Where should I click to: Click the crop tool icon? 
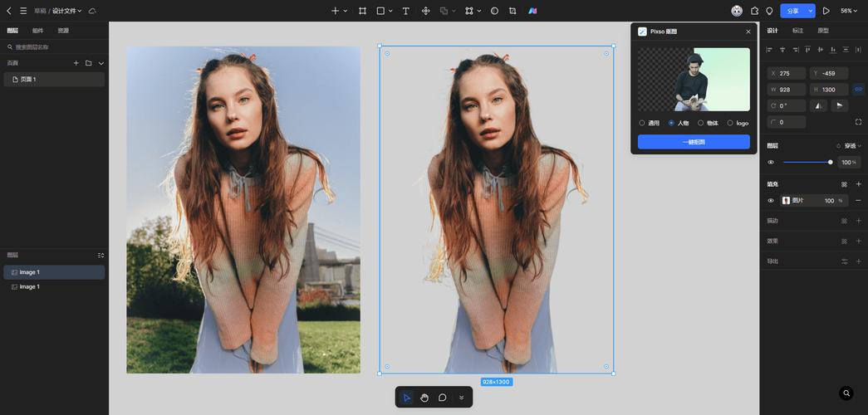pyautogui.click(x=512, y=11)
